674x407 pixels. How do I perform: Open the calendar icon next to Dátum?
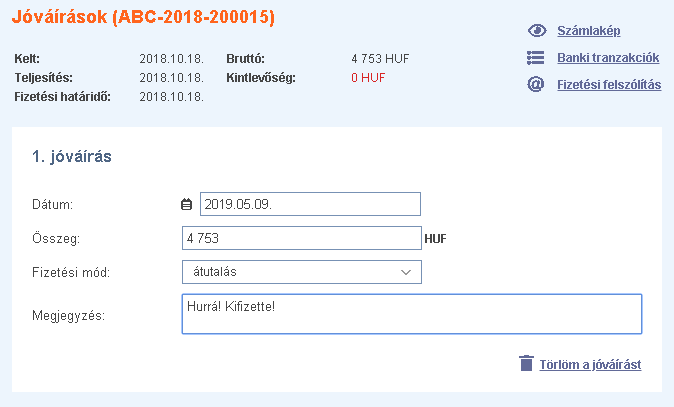coord(186,204)
